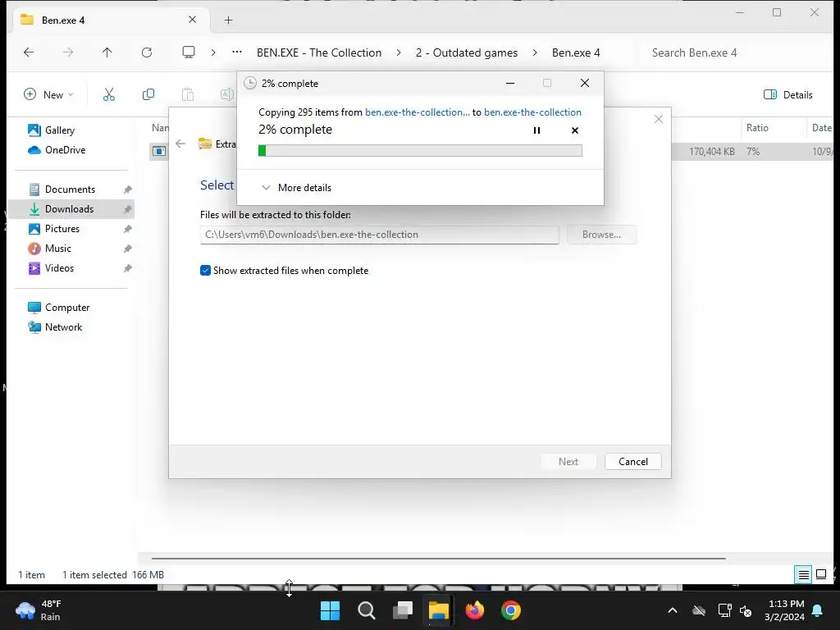
Task: Show hidden system tray icons
Action: tap(673, 610)
